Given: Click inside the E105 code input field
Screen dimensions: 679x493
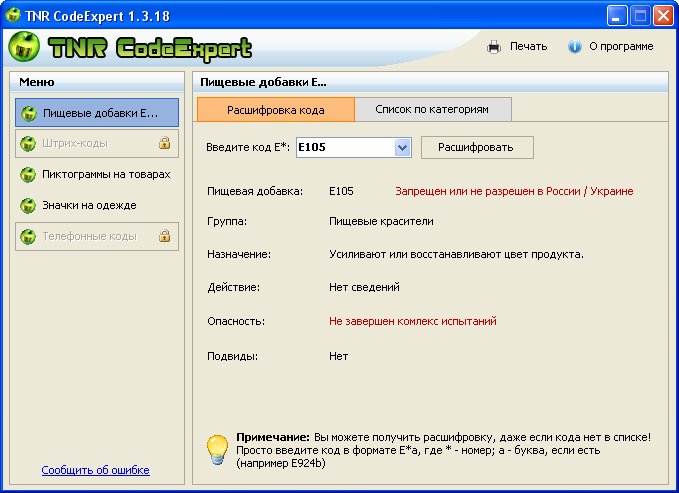Looking at the screenshot, I should (x=343, y=148).
